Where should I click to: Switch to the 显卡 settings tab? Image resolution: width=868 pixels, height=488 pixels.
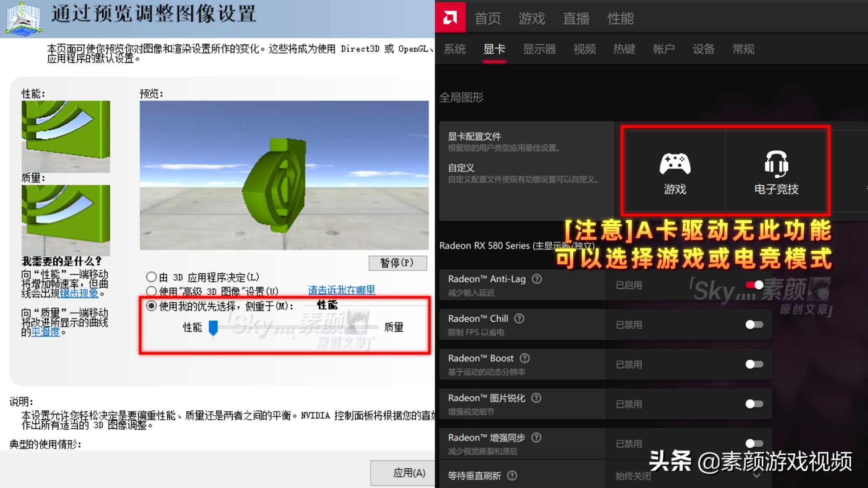[494, 49]
